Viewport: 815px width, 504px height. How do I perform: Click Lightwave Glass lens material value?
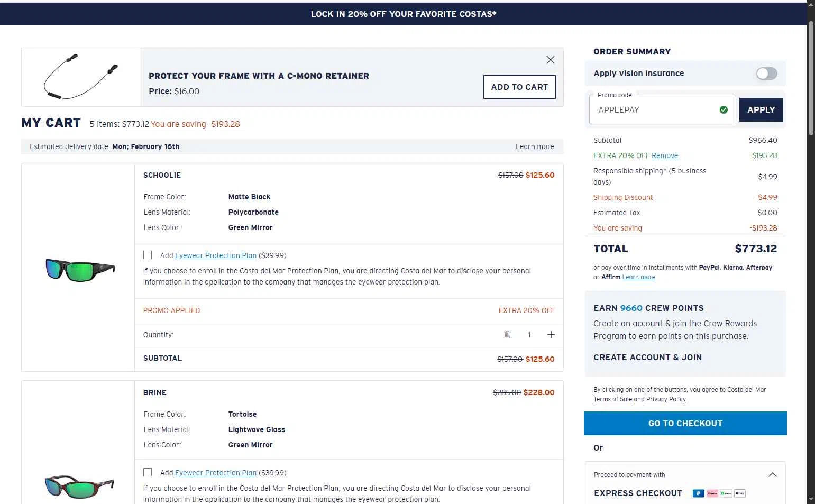tap(257, 429)
